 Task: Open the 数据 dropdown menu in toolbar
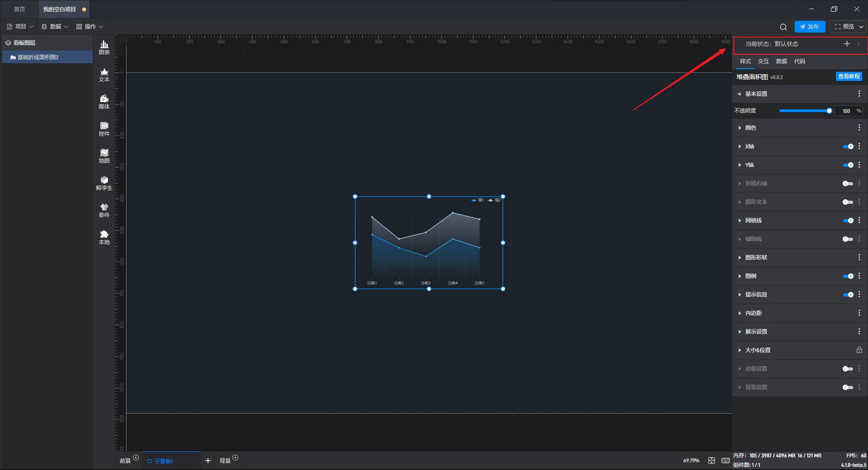coord(55,27)
